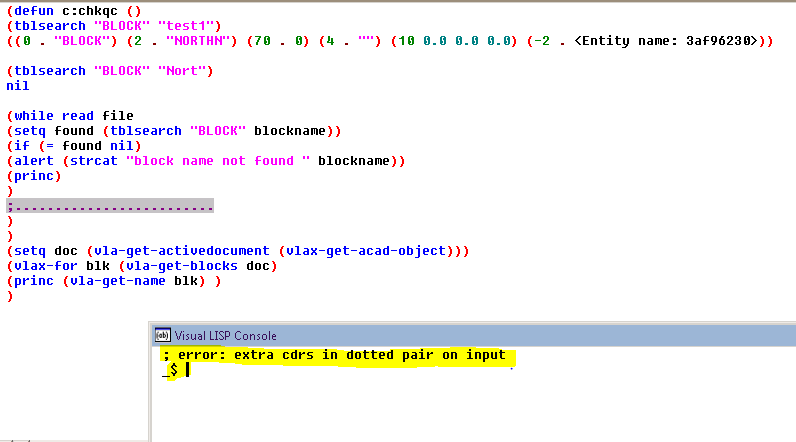796x442 pixels.
Task: Click the '(princ (vla-get-name blk) )' line
Action: click(x=114, y=281)
